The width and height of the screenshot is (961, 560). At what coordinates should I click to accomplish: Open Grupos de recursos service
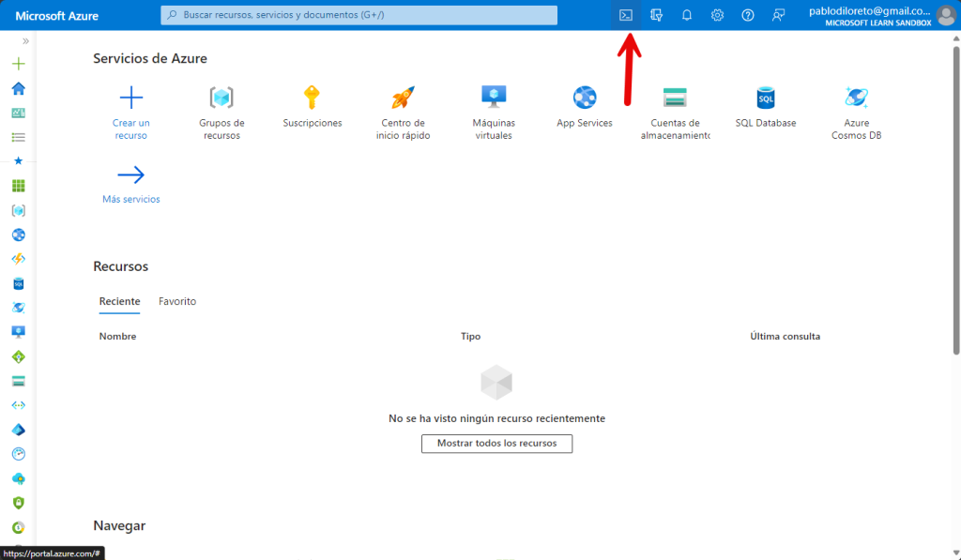[x=221, y=112]
